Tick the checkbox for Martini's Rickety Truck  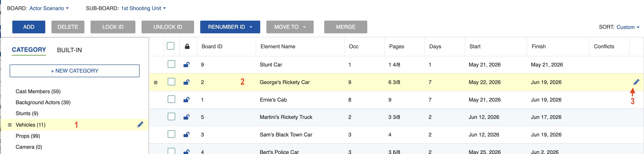pyautogui.click(x=171, y=116)
